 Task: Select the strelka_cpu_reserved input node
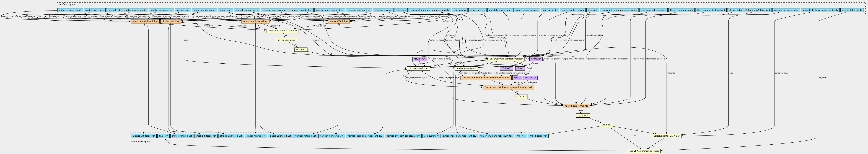[161, 10]
